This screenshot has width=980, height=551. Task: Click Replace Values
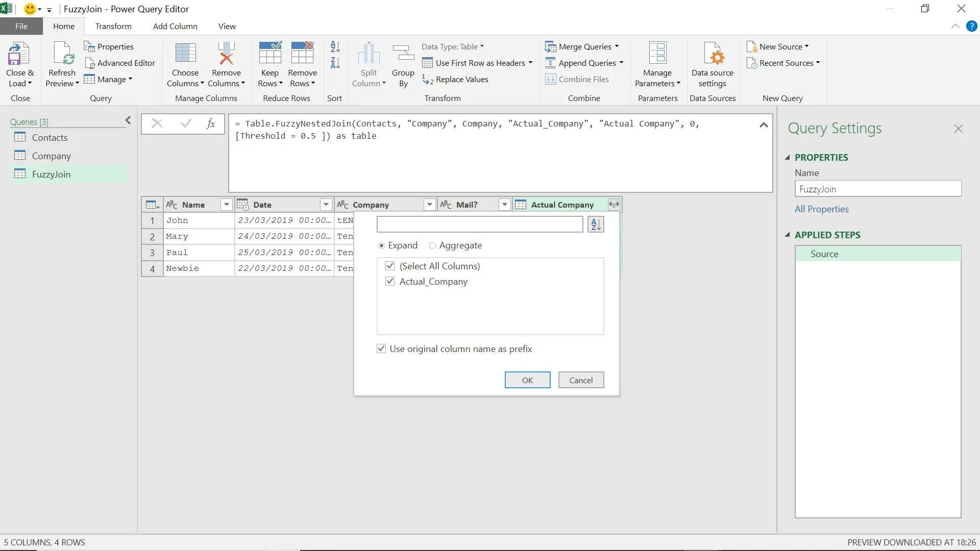[455, 79]
